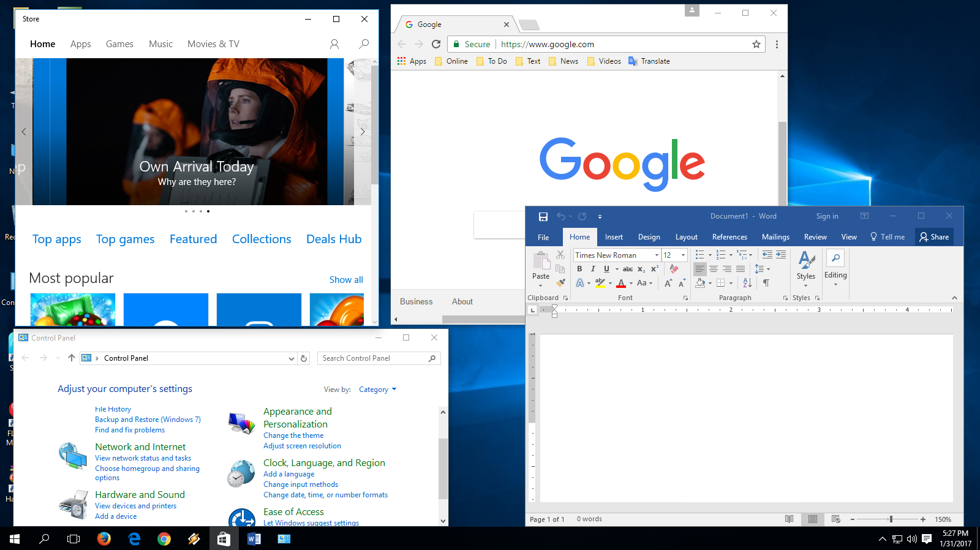980x550 pixels.
Task: Open Chrome three-dot menu
Action: [x=777, y=44]
